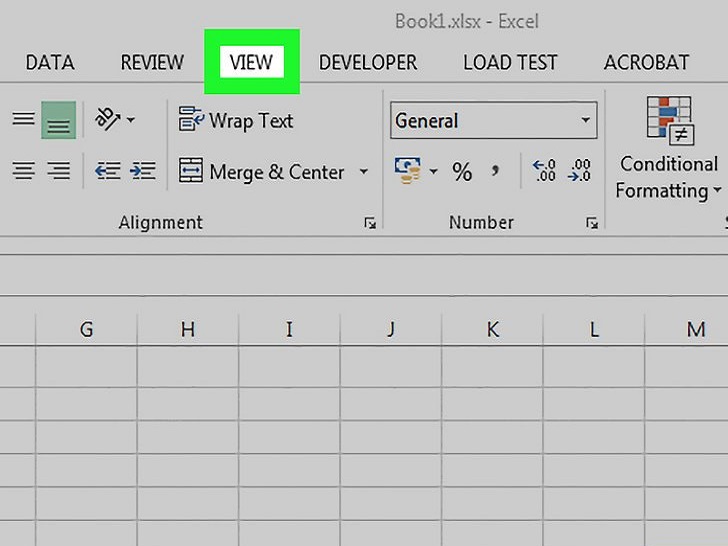This screenshot has width=728, height=546.
Task: Apply Percent Style formatting
Action: click(462, 172)
